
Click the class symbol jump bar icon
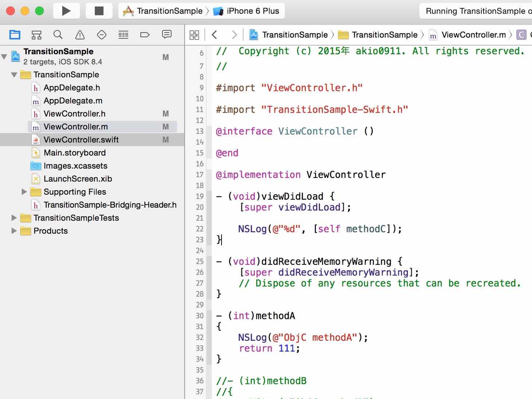coord(521,35)
